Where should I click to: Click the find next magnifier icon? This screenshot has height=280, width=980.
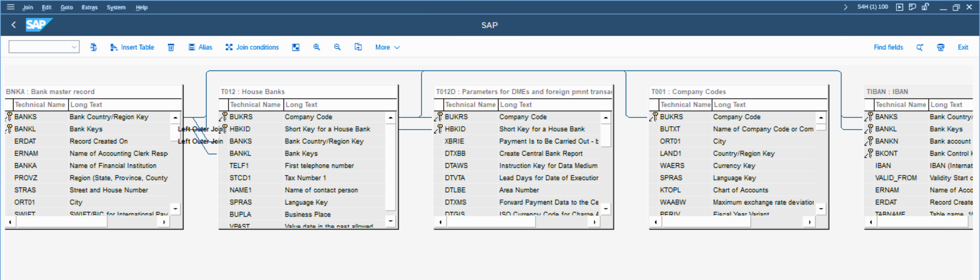point(920,47)
